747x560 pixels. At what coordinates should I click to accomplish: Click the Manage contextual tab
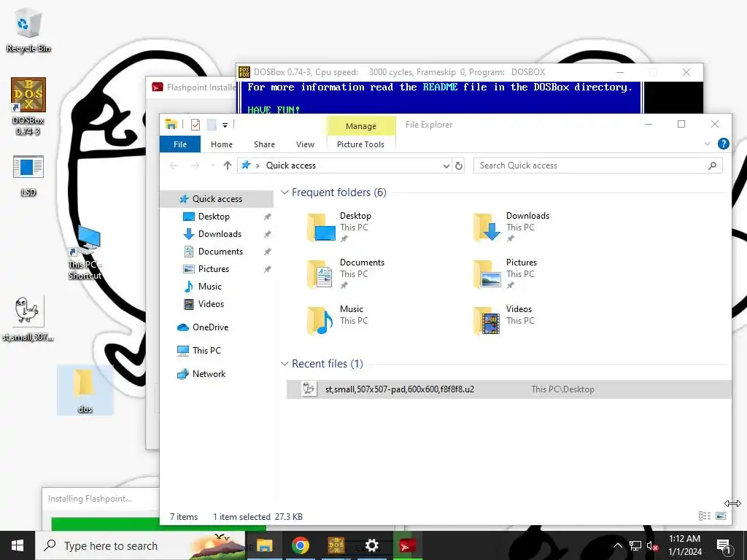pyautogui.click(x=360, y=126)
